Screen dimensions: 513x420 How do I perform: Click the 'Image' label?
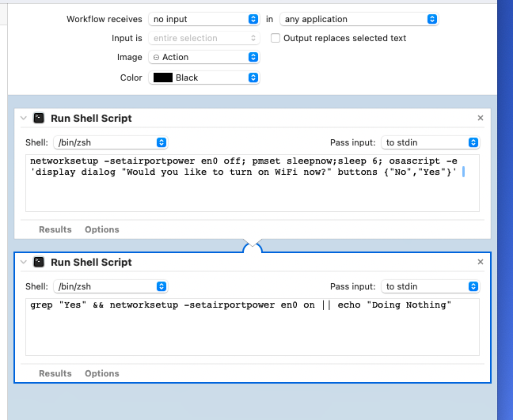(x=130, y=57)
